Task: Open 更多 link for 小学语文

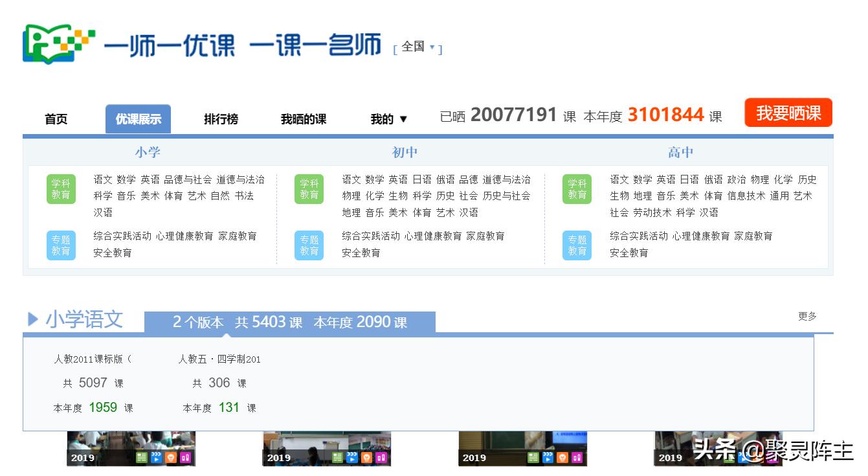Action: tap(806, 316)
